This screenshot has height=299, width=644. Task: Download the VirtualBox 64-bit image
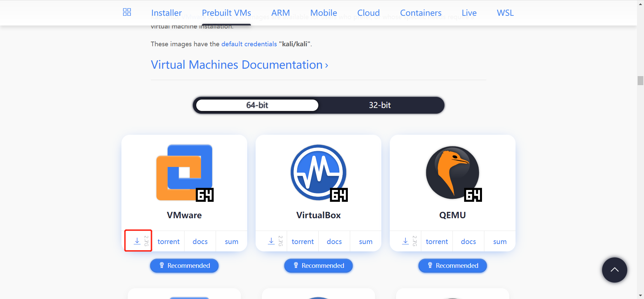tap(272, 241)
